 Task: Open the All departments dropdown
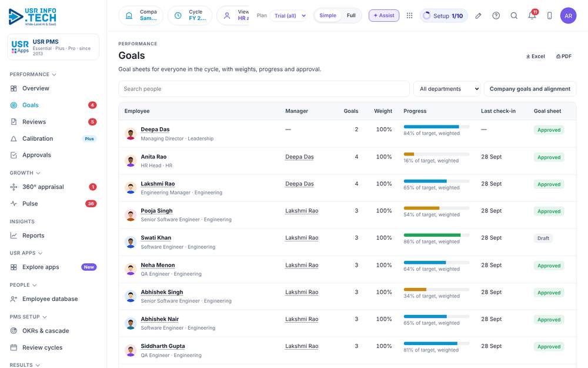pos(447,89)
